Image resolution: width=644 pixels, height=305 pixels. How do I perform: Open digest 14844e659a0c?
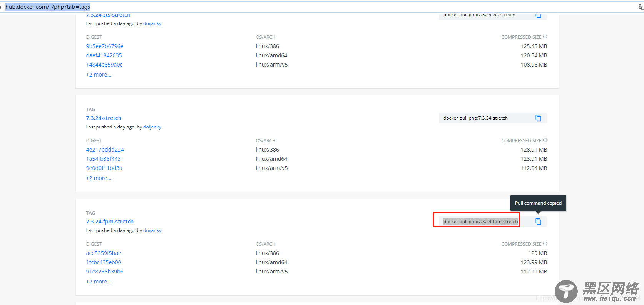[x=104, y=65]
